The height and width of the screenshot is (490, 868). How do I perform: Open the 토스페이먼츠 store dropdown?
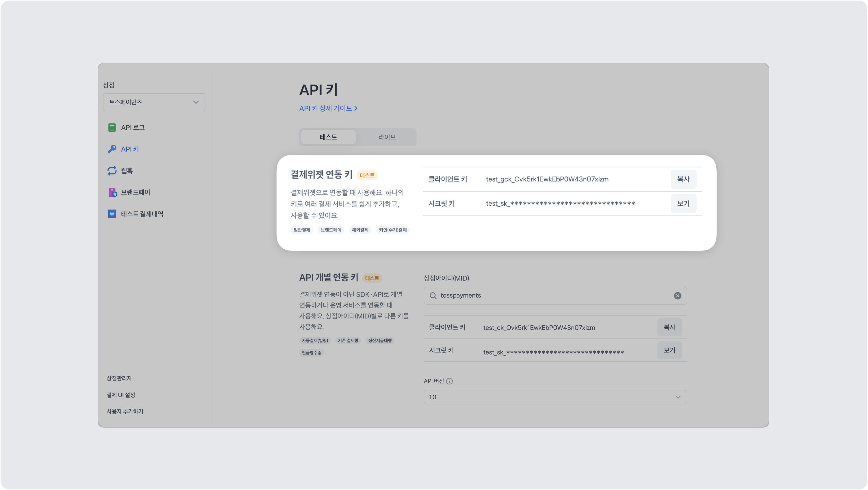pos(154,102)
